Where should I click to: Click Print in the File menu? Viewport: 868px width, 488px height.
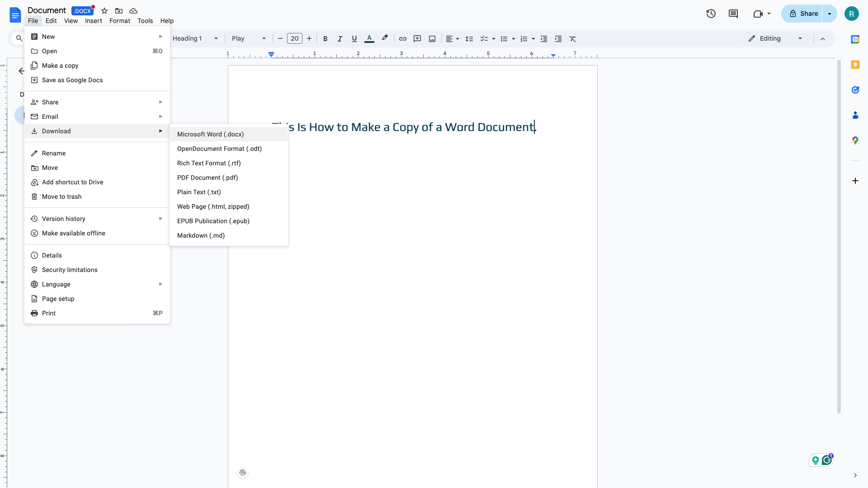(97, 313)
